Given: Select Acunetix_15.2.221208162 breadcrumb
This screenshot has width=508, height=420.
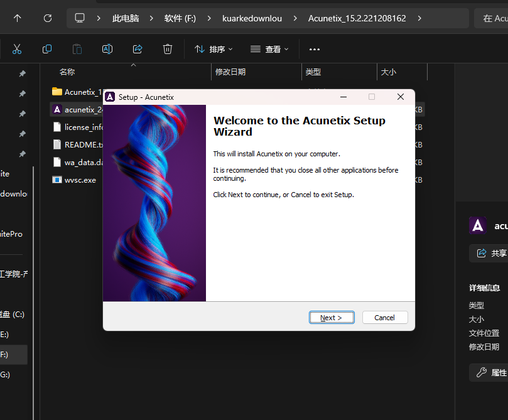Looking at the screenshot, I should (357, 18).
